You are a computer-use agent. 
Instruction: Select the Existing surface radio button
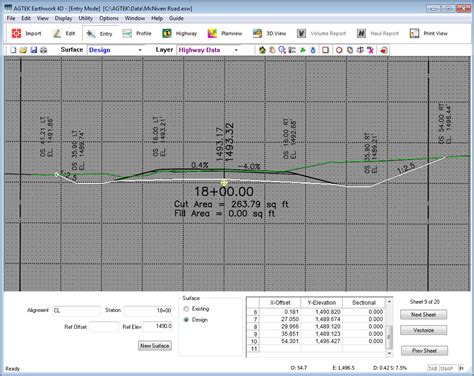pos(186,309)
